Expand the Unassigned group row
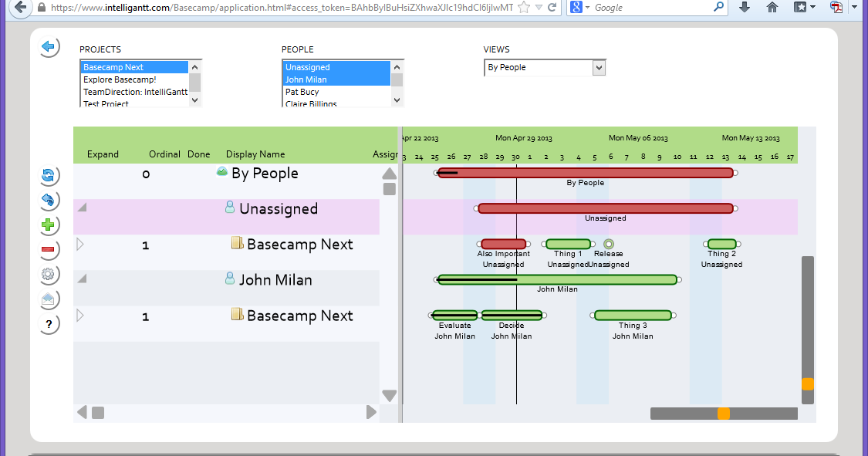The width and height of the screenshot is (868, 456). (81, 207)
